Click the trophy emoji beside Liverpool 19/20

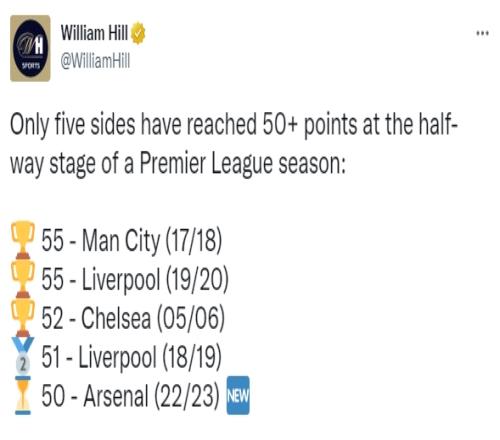(x=23, y=279)
